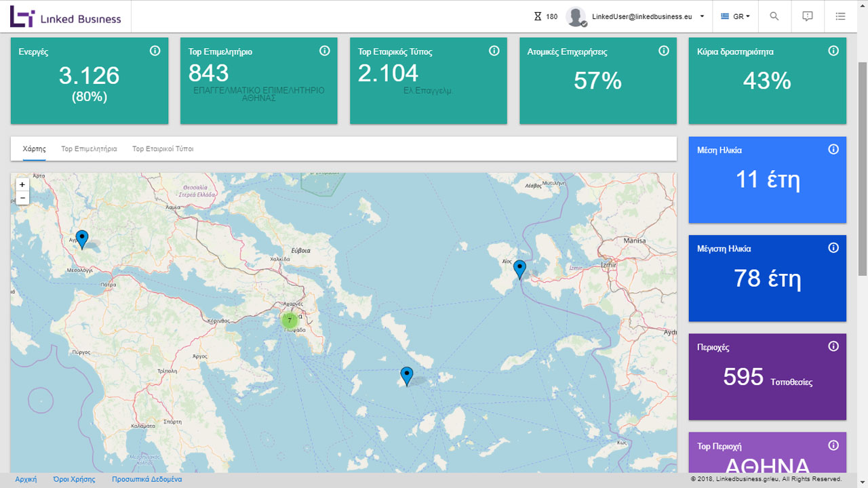Click the map marker near Αγρίνιο
Image resolution: width=868 pixels, height=488 pixels.
82,239
